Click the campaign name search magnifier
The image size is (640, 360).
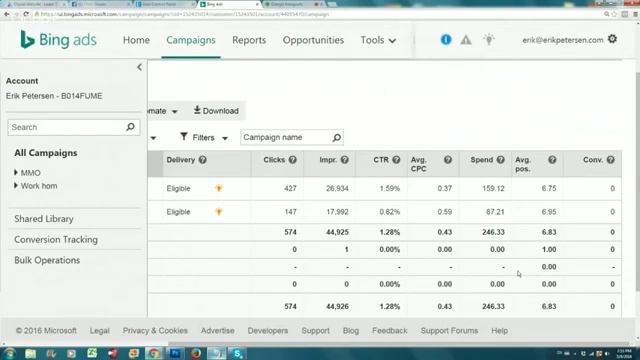pos(336,138)
